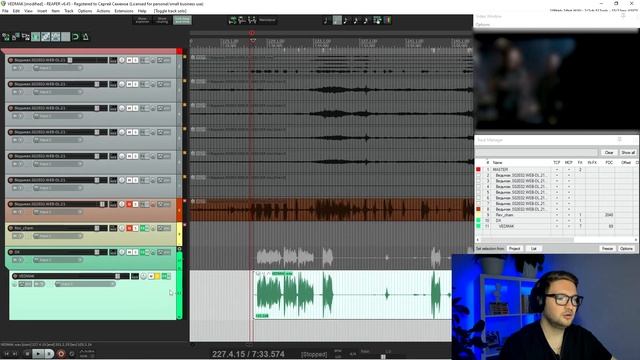This screenshot has width=640, height=360.
Task: Click the pan knob on the Rev_cham track
Action: 122,228
